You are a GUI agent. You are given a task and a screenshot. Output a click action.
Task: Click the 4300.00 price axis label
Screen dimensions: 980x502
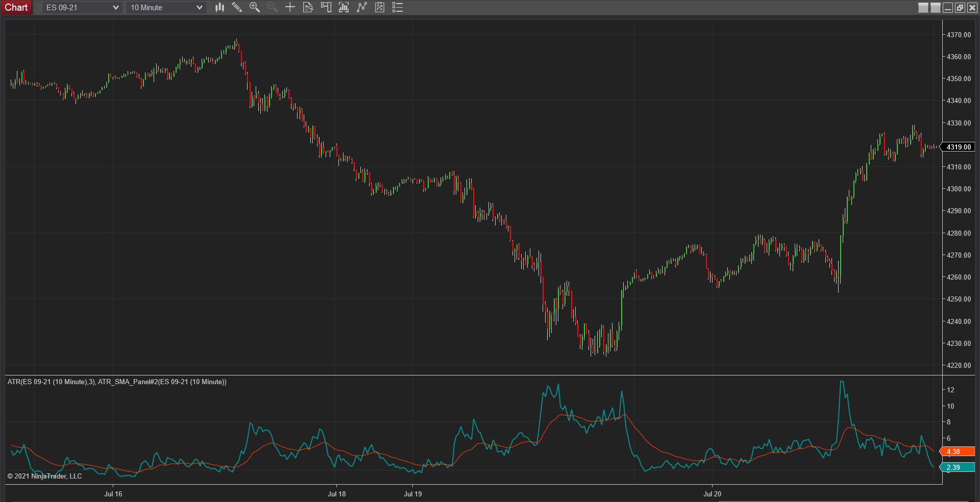[959, 189]
